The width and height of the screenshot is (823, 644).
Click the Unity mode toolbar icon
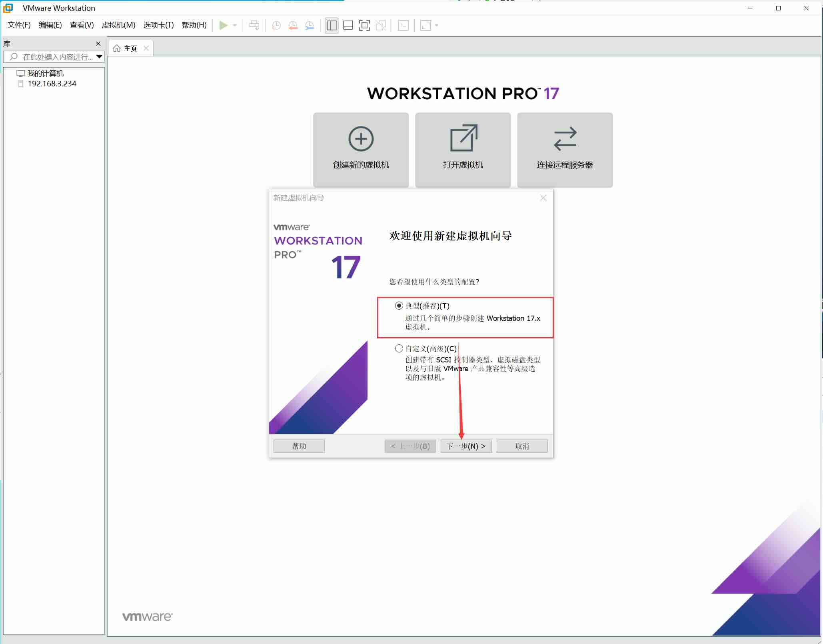[x=381, y=26]
